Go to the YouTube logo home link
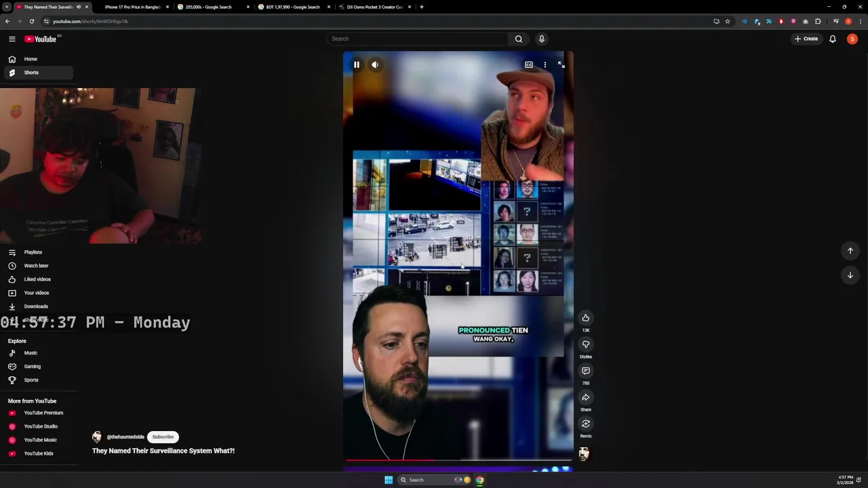The width and height of the screenshot is (868, 488). [x=41, y=39]
